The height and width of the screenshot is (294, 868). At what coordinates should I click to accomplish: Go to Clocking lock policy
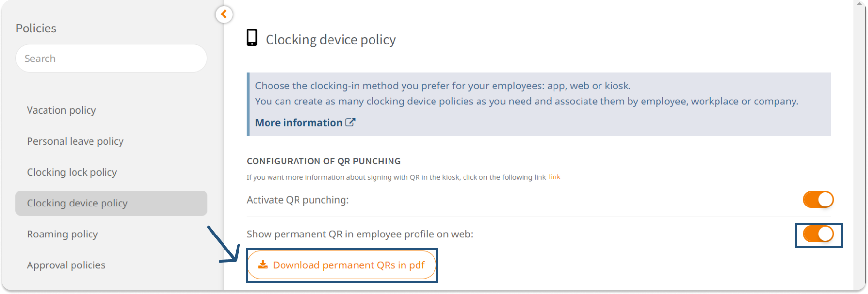[72, 172]
